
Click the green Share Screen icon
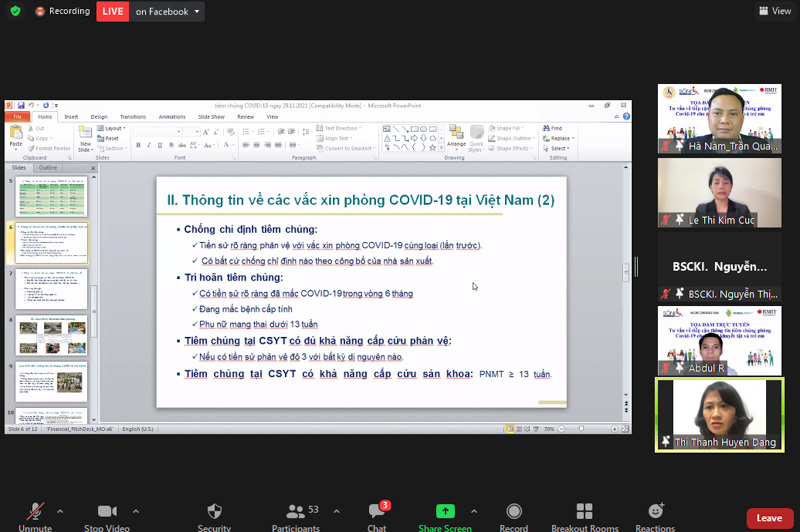click(445, 512)
